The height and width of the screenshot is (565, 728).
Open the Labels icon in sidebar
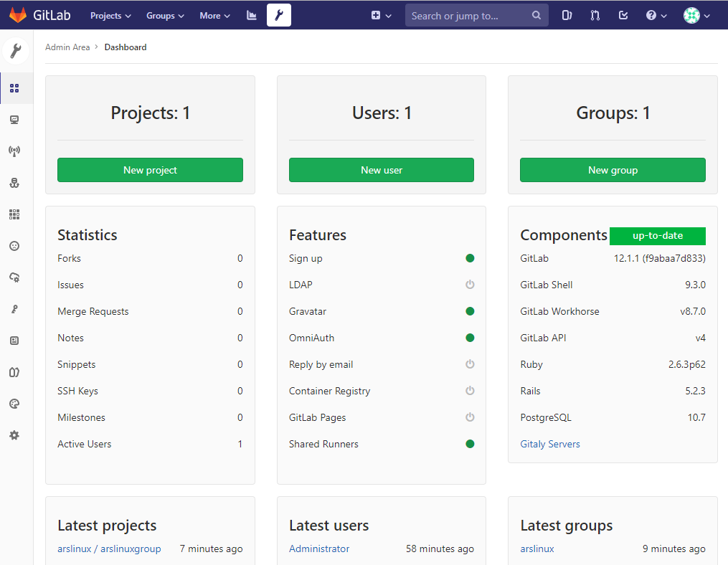(14, 372)
